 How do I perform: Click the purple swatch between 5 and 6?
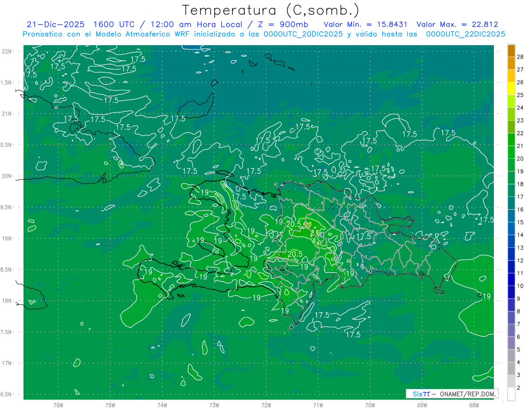(x=511, y=344)
